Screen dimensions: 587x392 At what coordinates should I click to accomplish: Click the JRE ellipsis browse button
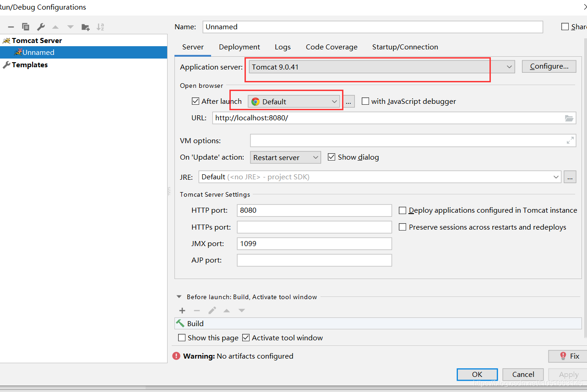coord(570,177)
